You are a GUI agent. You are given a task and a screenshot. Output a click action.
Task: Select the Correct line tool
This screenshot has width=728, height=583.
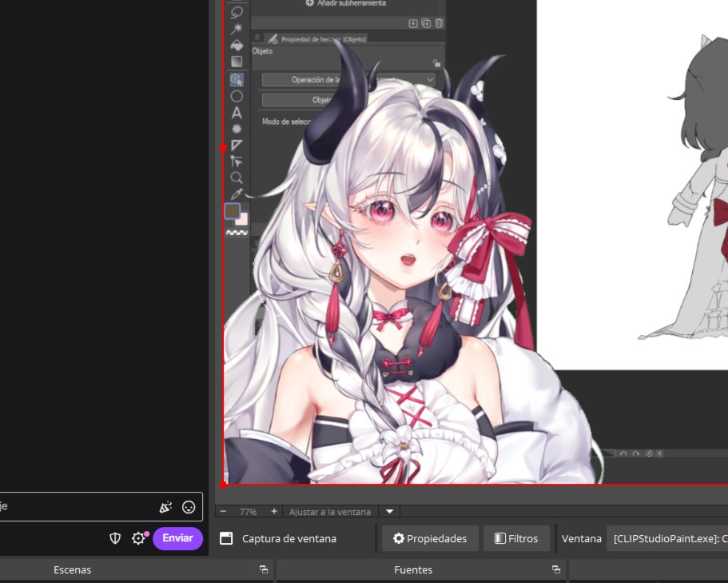click(x=237, y=162)
